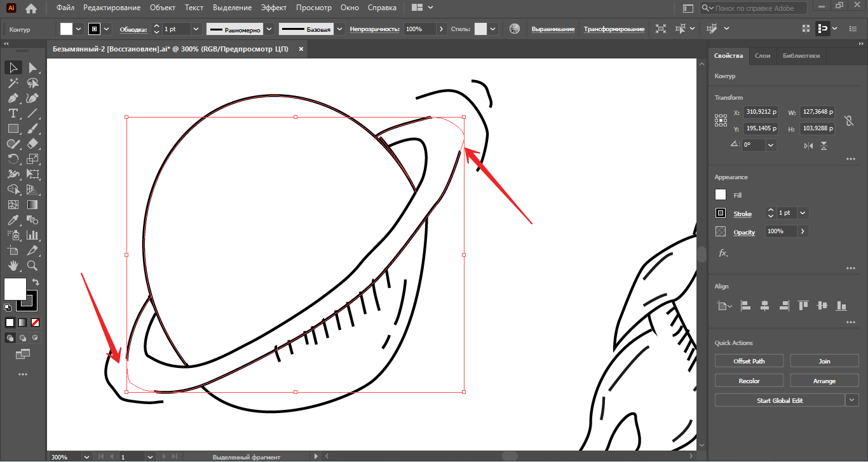Select the Type tool
Image resolution: width=868 pixels, height=462 pixels.
point(13,113)
